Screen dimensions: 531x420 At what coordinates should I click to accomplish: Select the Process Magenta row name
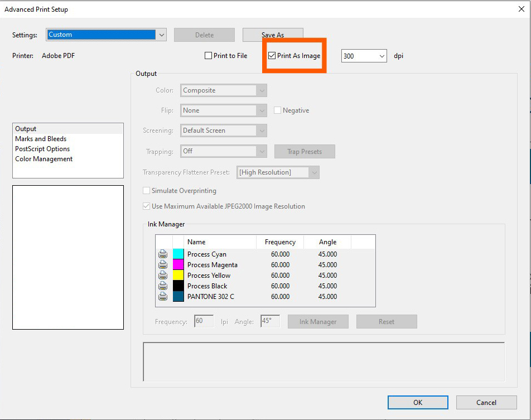click(213, 264)
